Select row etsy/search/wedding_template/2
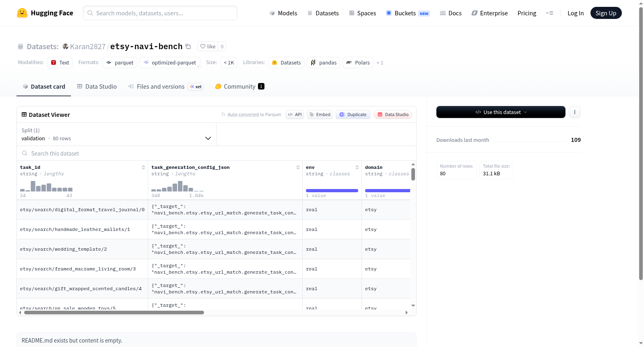 (64, 249)
